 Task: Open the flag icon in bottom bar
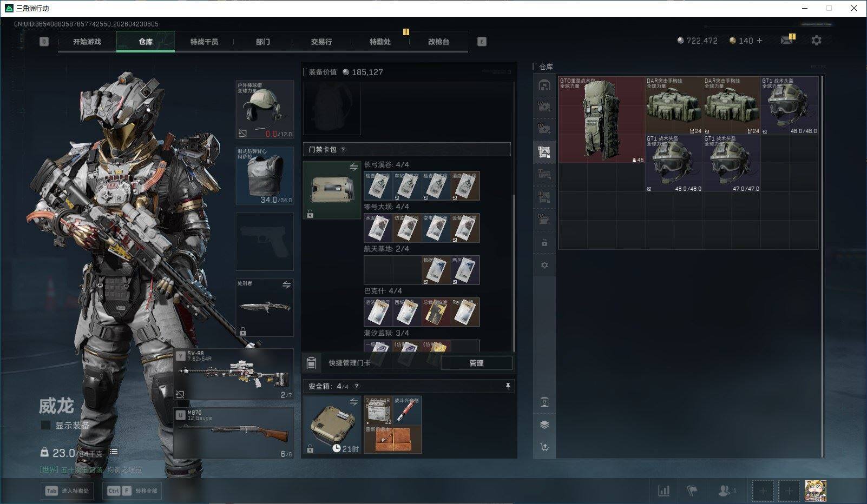(692, 491)
